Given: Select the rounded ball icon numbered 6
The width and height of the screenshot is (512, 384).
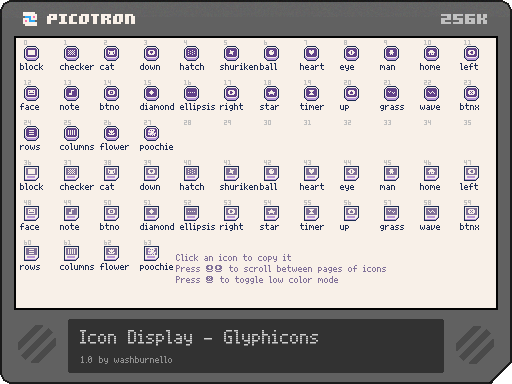Looking at the screenshot, I should click(271, 53).
